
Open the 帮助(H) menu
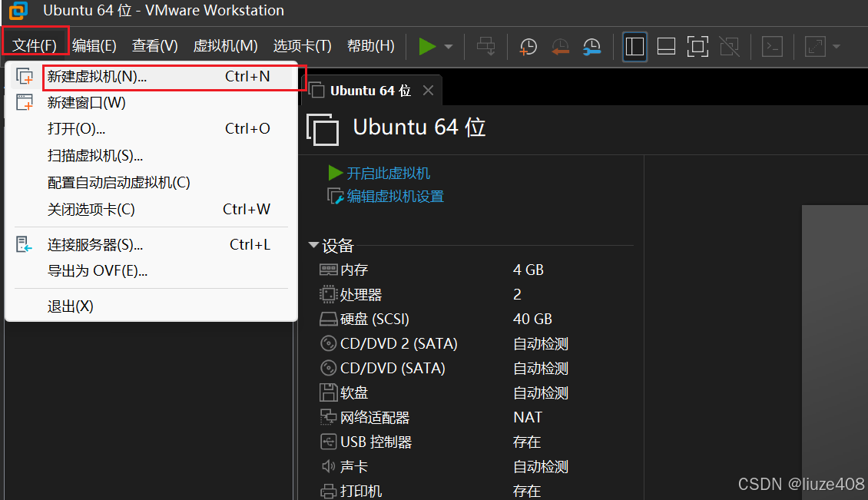(371, 45)
